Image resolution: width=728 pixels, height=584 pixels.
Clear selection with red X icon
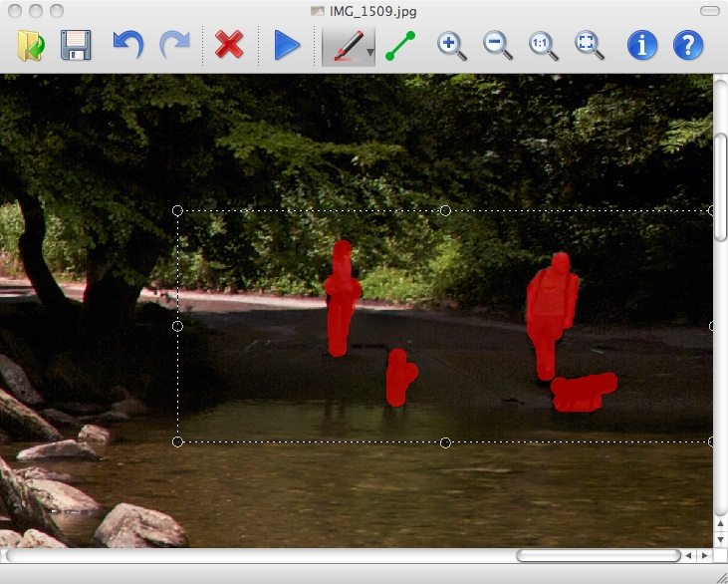coord(229,45)
